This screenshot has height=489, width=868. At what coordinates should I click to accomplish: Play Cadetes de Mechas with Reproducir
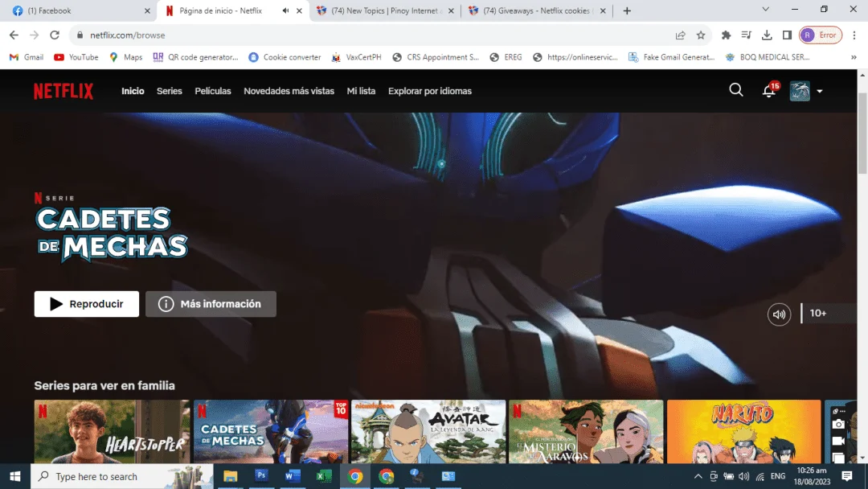[x=86, y=304]
